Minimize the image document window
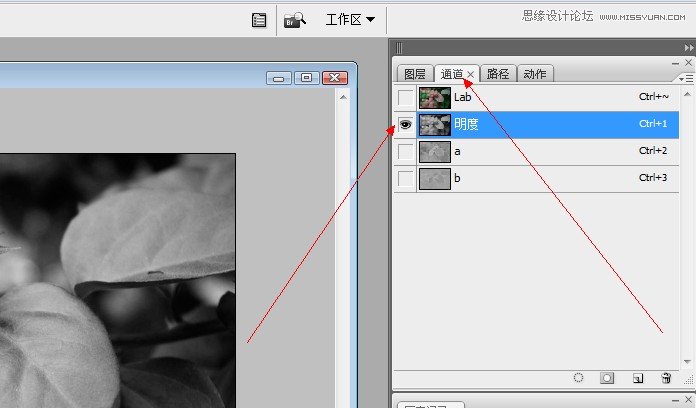This screenshot has height=408, width=696. tap(279, 78)
